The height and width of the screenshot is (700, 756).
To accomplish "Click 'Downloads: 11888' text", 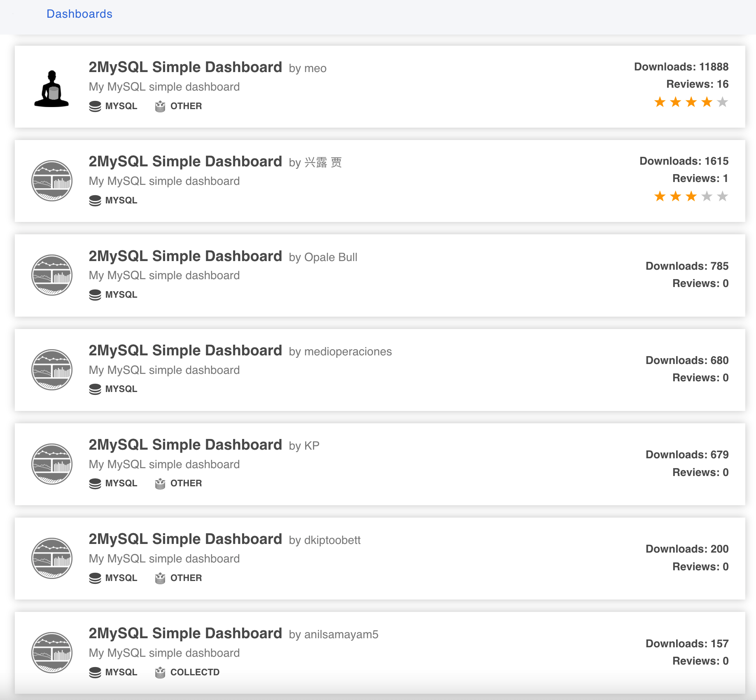I will [x=681, y=67].
